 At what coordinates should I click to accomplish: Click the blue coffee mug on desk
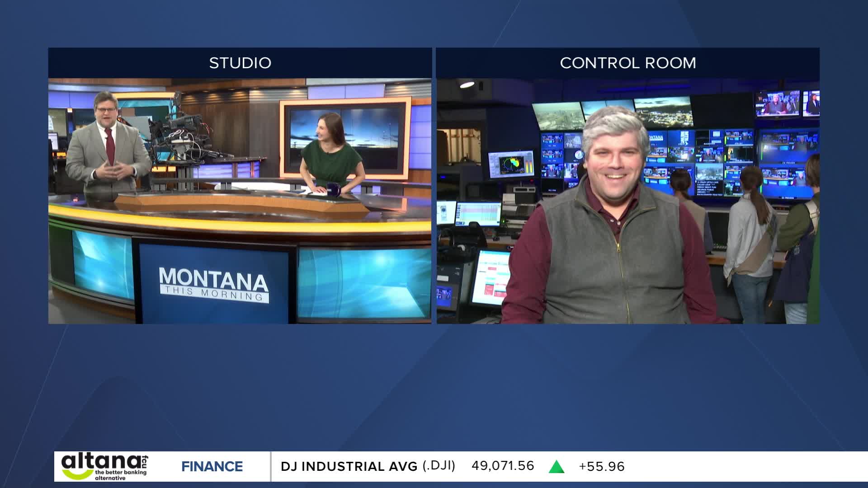point(334,189)
